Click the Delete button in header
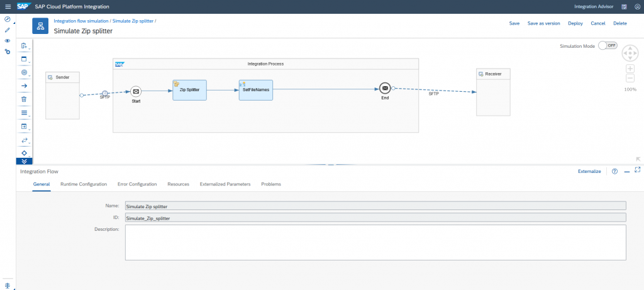The image size is (644, 290). 620,23
